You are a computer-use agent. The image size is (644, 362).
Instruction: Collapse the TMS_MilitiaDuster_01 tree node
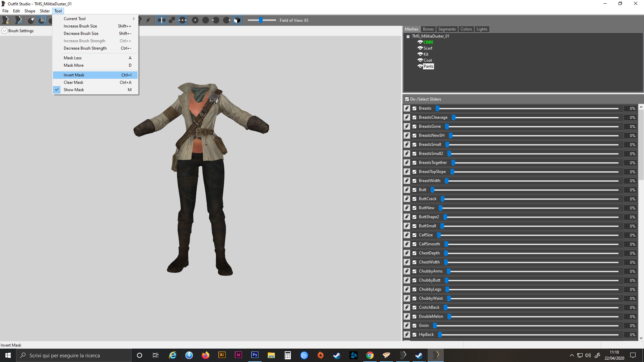tap(408, 37)
